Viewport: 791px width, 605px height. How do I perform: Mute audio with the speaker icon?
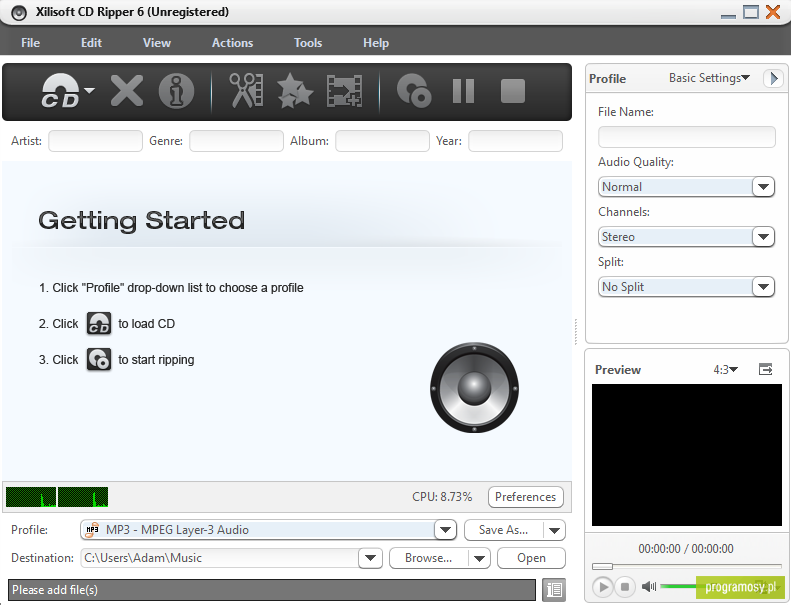pos(649,586)
